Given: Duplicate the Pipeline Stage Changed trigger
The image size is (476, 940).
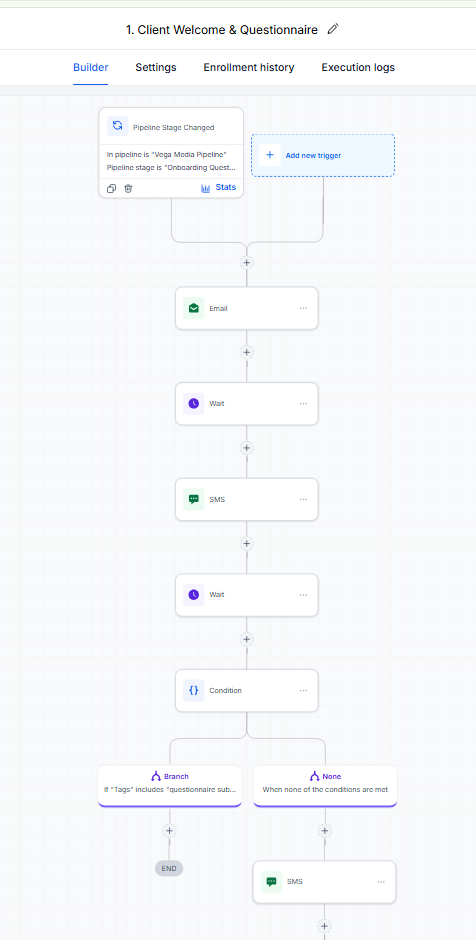Looking at the screenshot, I should (112, 188).
